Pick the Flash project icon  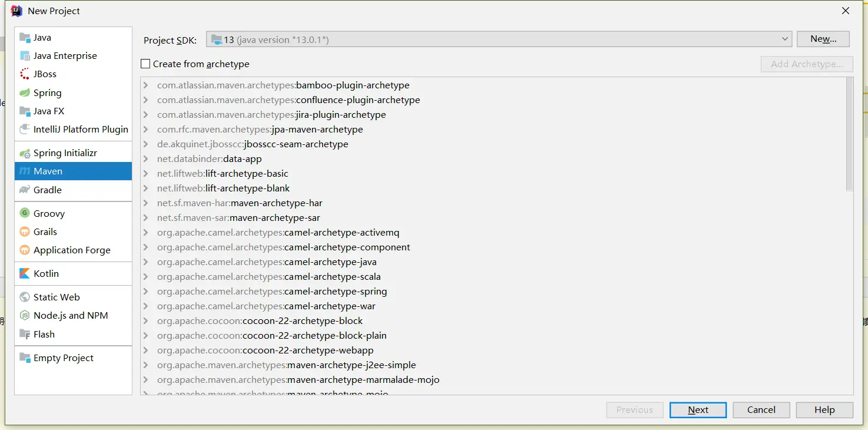pyautogui.click(x=25, y=335)
